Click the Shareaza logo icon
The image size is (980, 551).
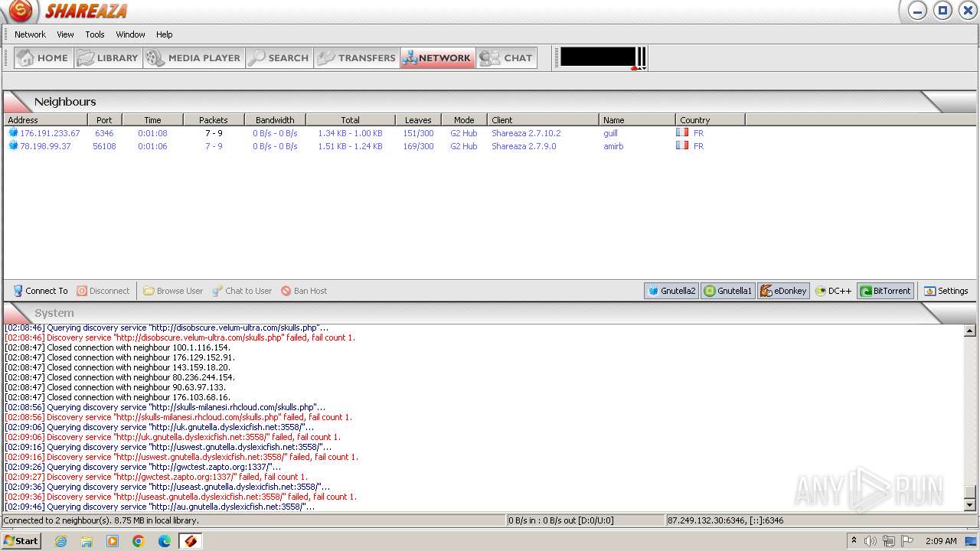20,11
